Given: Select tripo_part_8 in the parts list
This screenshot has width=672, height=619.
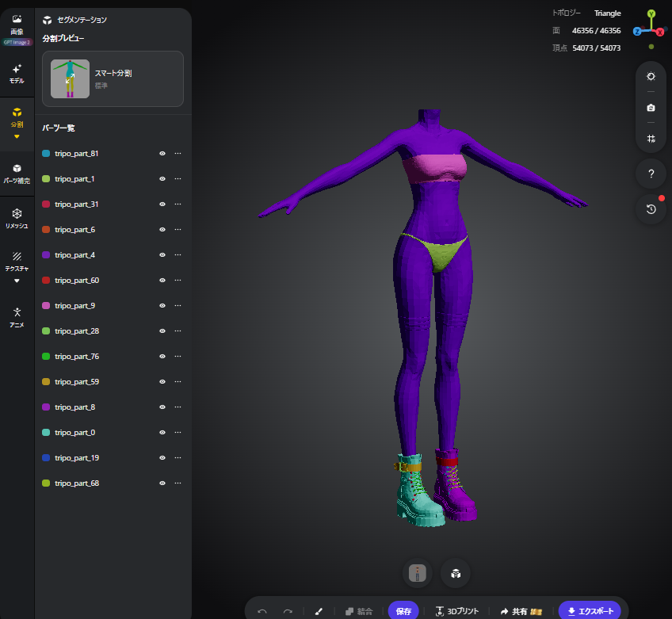Looking at the screenshot, I should [113, 407].
